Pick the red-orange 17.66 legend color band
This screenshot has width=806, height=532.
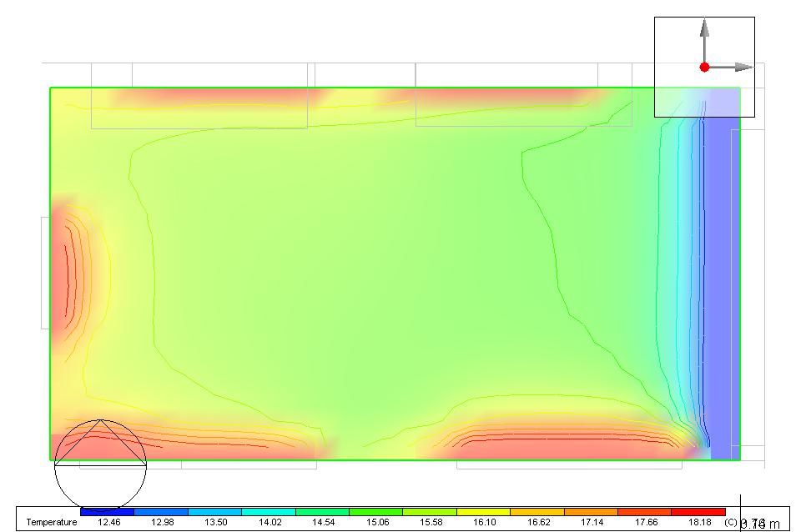pyautogui.click(x=645, y=512)
